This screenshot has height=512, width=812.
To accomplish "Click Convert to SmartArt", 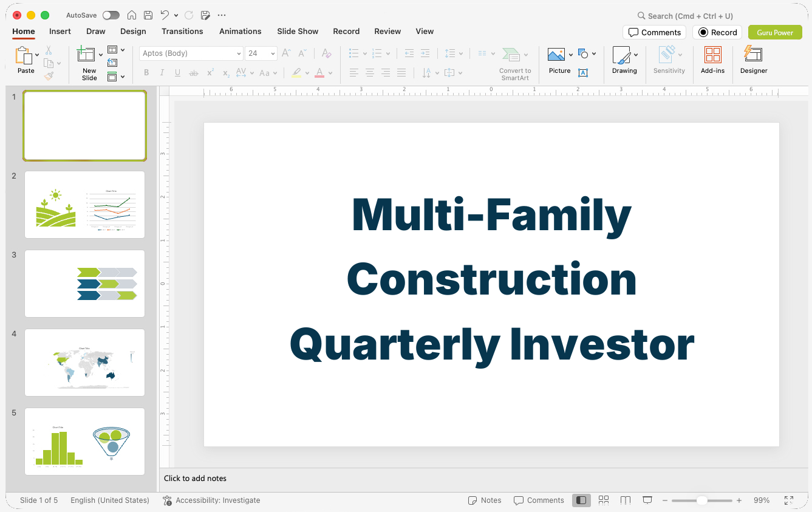I will pyautogui.click(x=515, y=64).
